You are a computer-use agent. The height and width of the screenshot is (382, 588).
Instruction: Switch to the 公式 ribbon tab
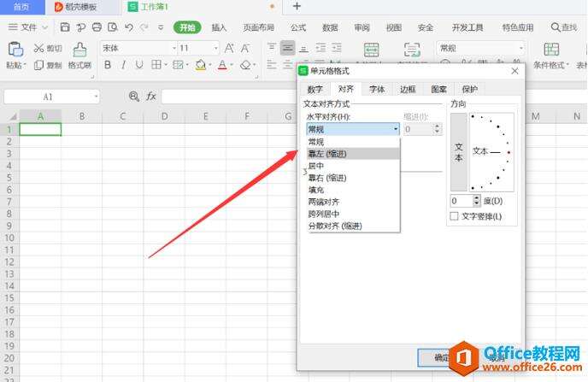[298, 27]
